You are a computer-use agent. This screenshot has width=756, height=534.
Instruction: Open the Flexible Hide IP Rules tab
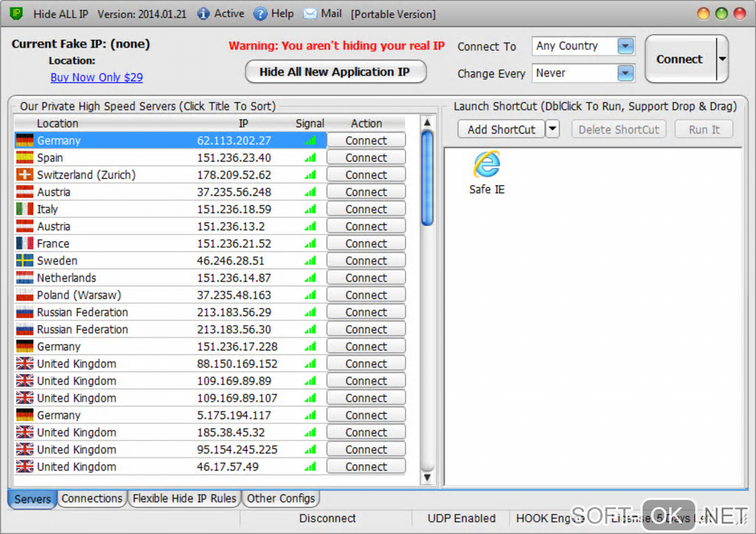click(184, 498)
